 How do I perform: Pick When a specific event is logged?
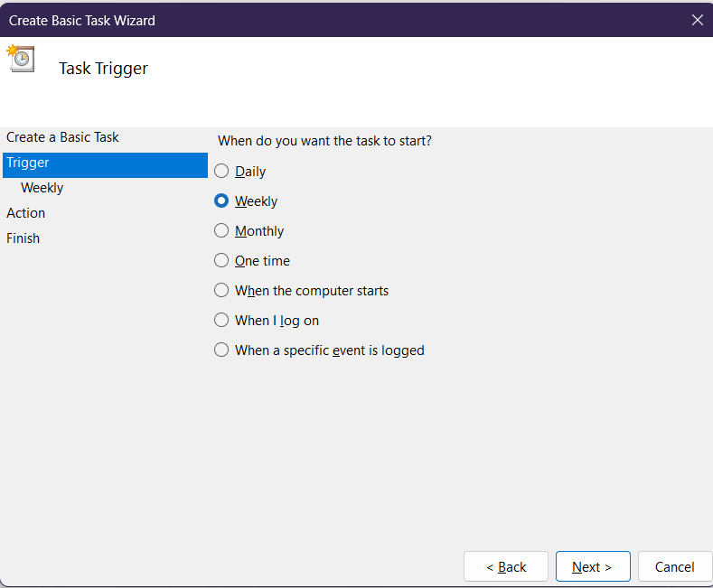[x=222, y=350]
